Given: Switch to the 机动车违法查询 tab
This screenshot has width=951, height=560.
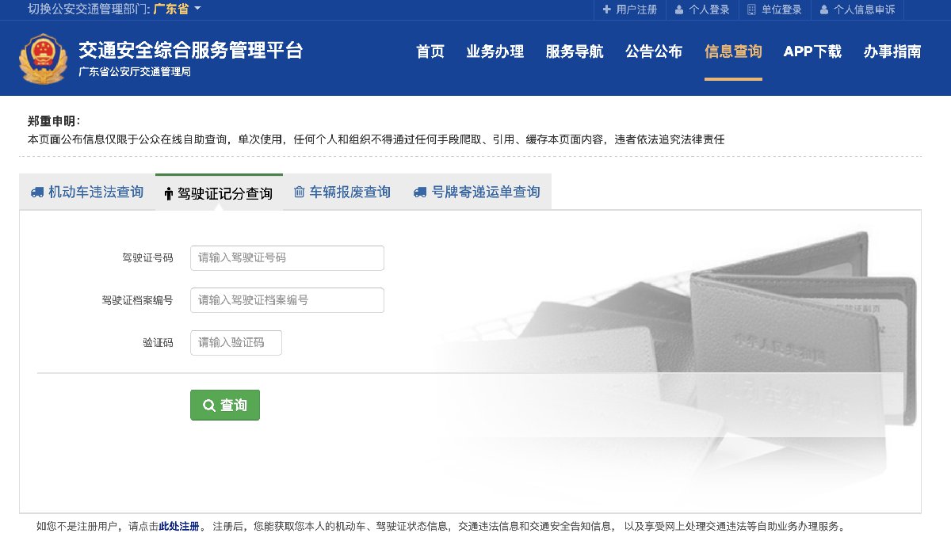Looking at the screenshot, I should pos(87,192).
